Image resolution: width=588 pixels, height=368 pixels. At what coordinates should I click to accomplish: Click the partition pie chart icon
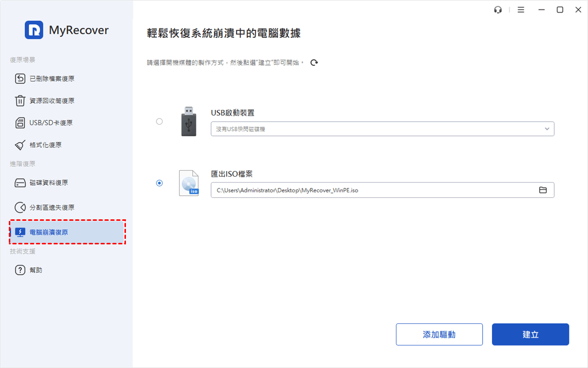[x=20, y=207]
